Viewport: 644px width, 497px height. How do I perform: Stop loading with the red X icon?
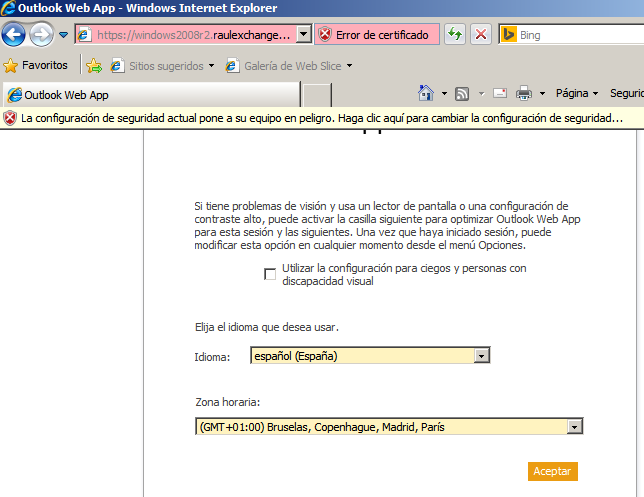pos(481,35)
